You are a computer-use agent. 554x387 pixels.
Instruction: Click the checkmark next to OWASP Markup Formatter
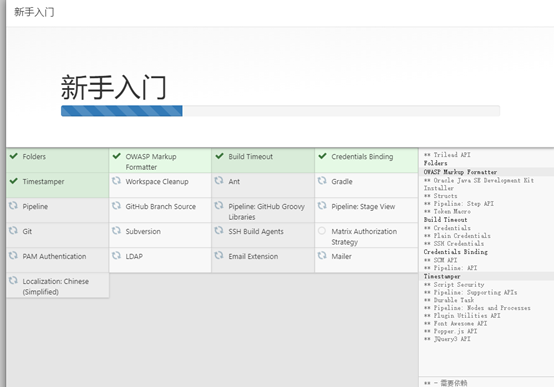[x=117, y=156]
